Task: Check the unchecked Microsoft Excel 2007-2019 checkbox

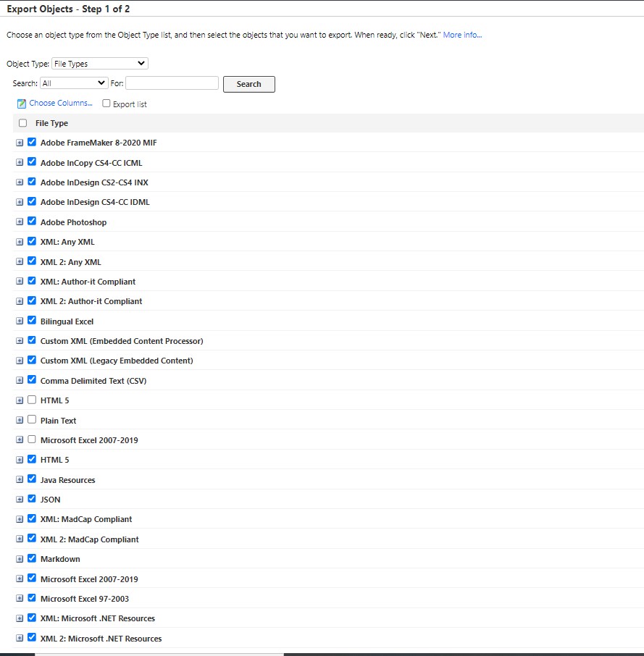Action: coord(32,440)
